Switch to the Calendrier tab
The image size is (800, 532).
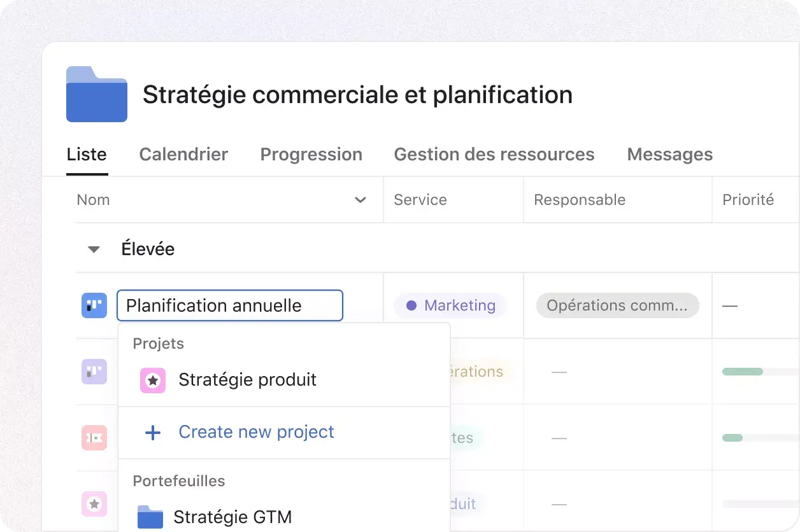point(183,155)
